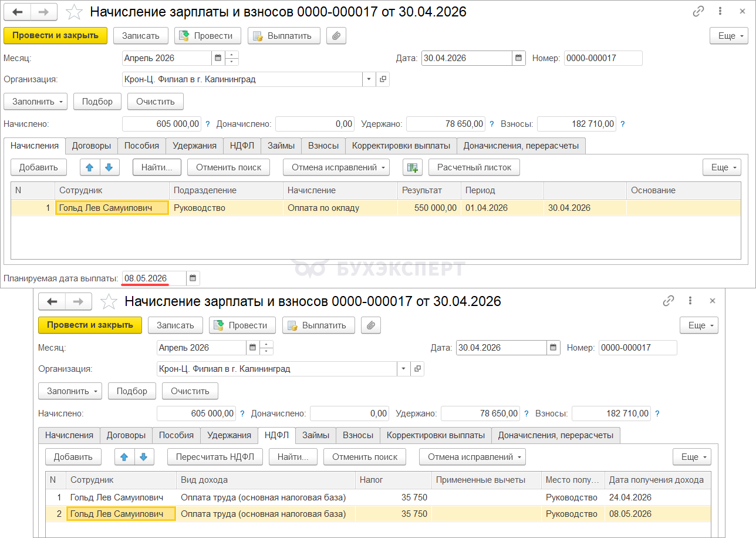Screen dimensions: 756x538
Task: Open calendar for Дата in upper window
Action: click(519, 58)
